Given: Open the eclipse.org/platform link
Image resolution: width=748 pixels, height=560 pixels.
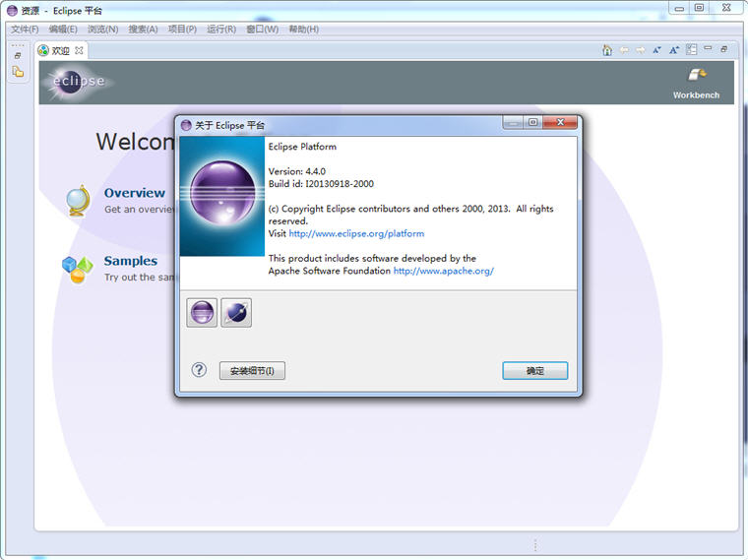Looking at the screenshot, I should tap(356, 234).
